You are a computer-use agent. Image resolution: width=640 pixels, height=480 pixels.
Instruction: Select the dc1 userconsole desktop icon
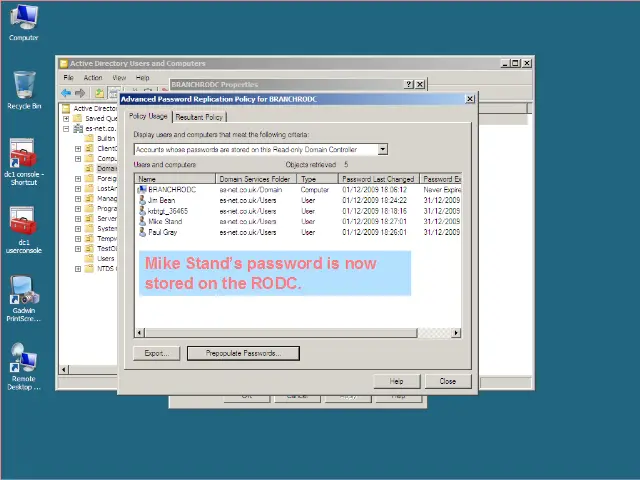click(x=23, y=221)
